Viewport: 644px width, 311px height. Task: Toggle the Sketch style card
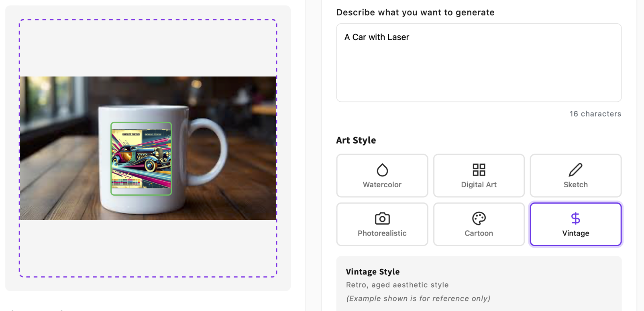[575, 176]
